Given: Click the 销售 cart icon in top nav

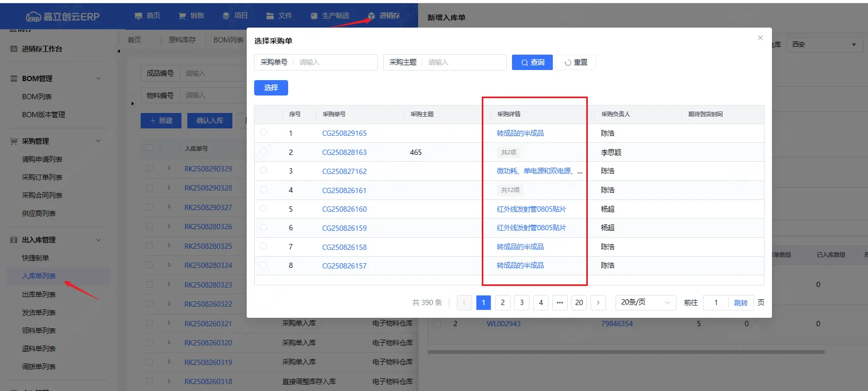Looking at the screenshot, I should [x=183, y=16].
